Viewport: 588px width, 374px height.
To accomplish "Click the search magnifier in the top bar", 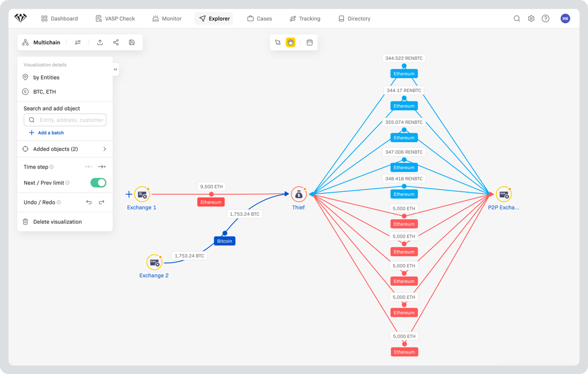I will pyautogui.click(x=517, y=19).
